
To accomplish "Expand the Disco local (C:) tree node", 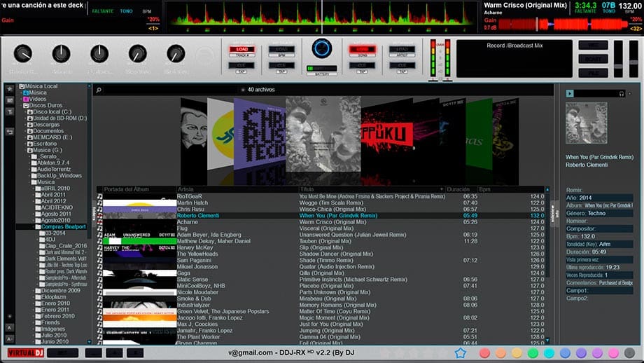I will (24, 112).
